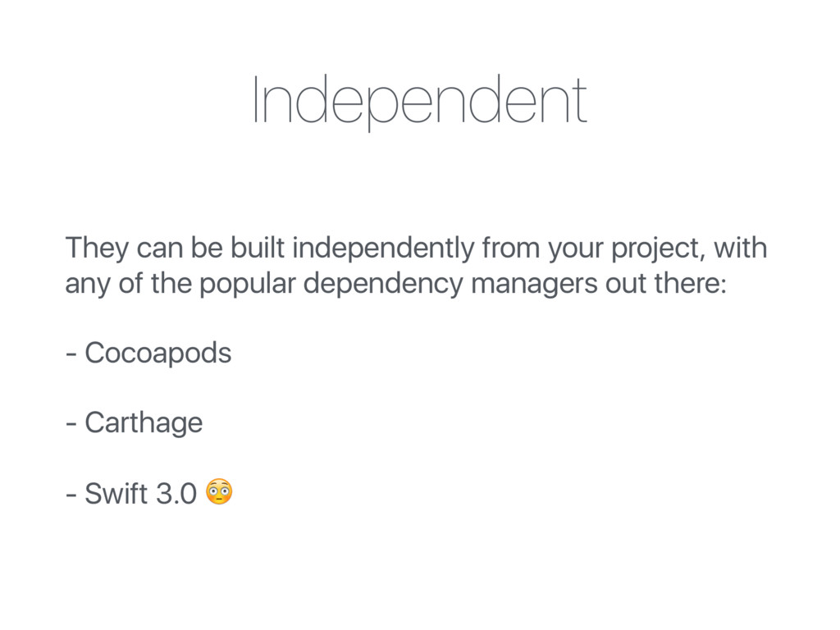Click the dash before "Swift 3.0"
The image size is (840, 630).
coord(71,495)
